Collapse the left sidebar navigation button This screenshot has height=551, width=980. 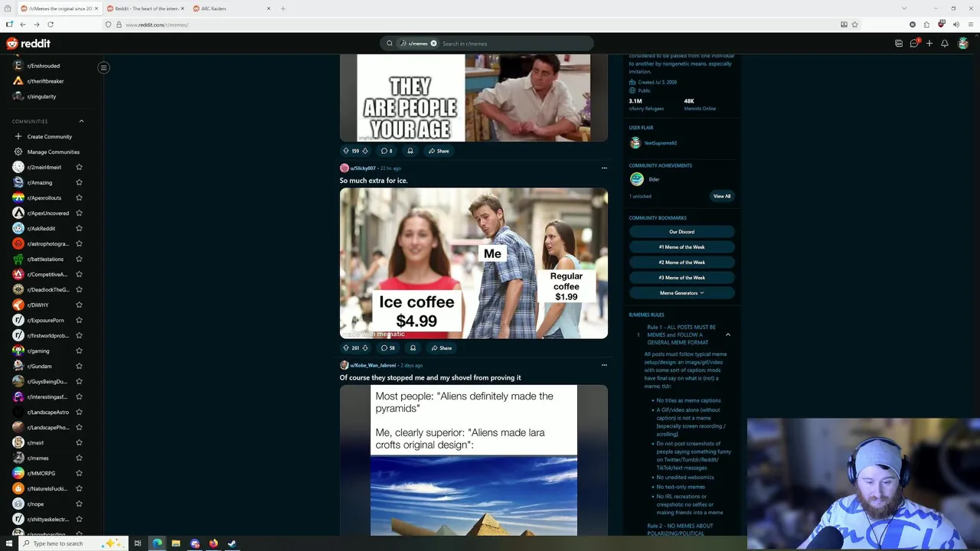tap(103, 67)
